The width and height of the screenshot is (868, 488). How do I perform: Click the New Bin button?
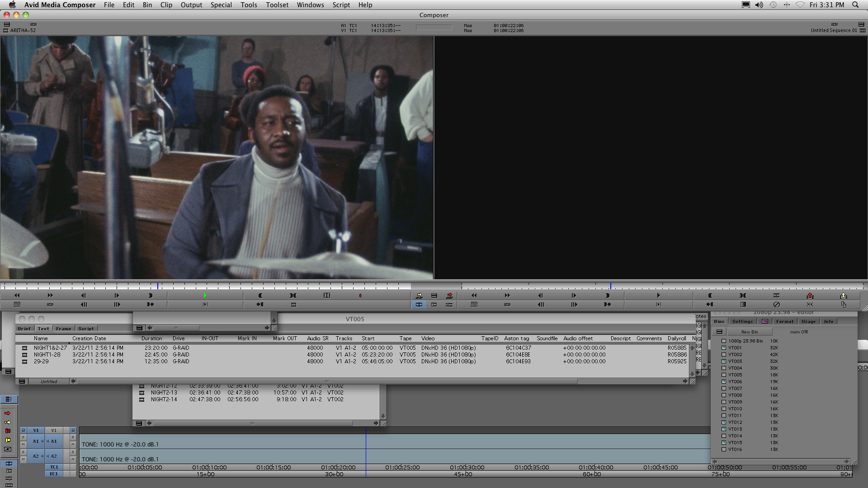click(749, 332)
